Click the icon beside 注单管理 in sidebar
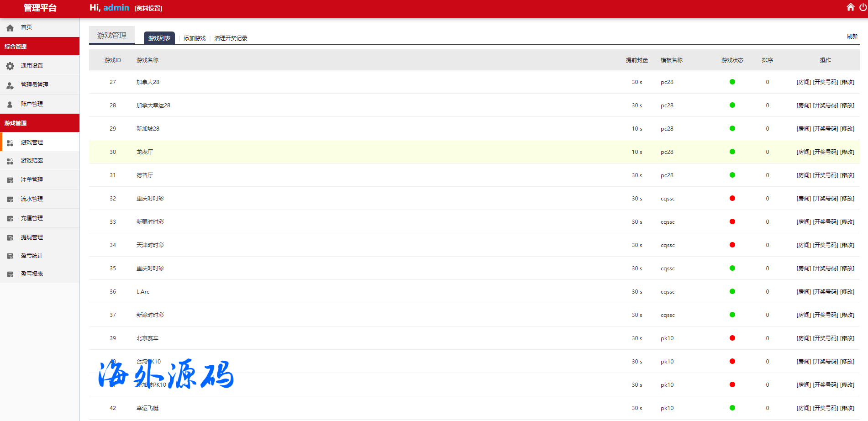Screen dimensions: 868x421 (x=10, y=180)
